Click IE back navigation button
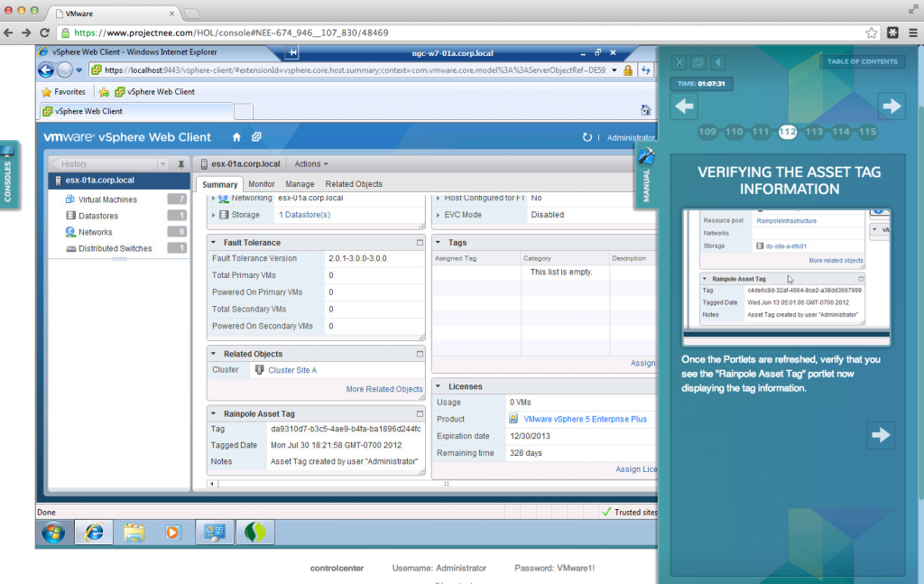924x584 pixels. [46, 70]
